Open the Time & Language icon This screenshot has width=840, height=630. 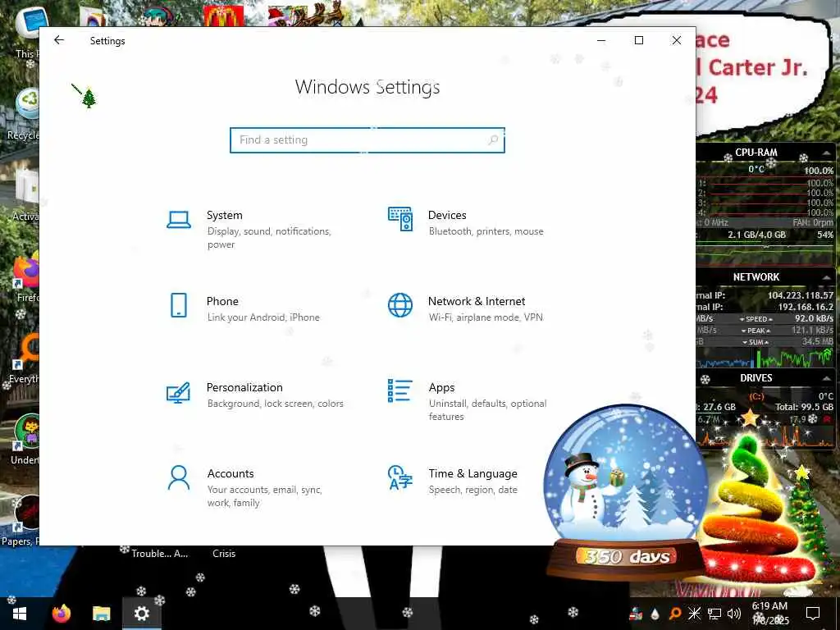tap(400, 478)
